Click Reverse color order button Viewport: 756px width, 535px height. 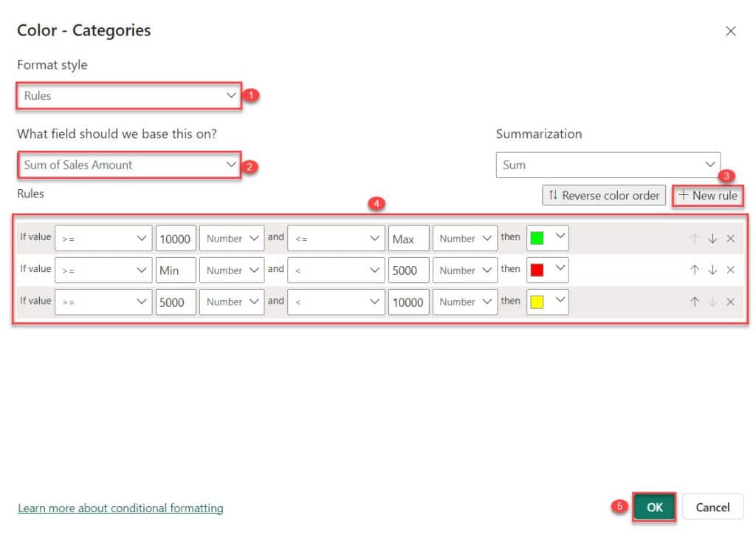tap(604, 195)
